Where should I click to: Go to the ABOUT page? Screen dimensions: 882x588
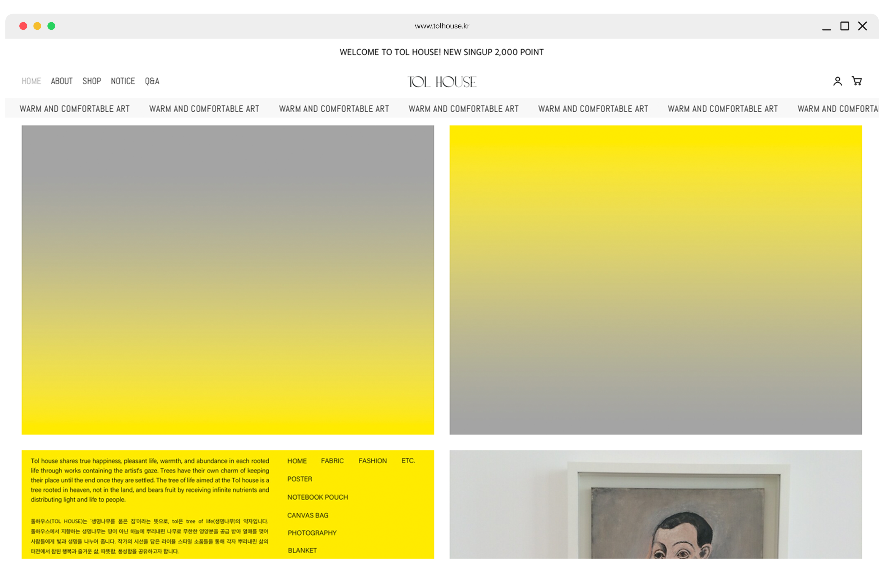[62, 81]
